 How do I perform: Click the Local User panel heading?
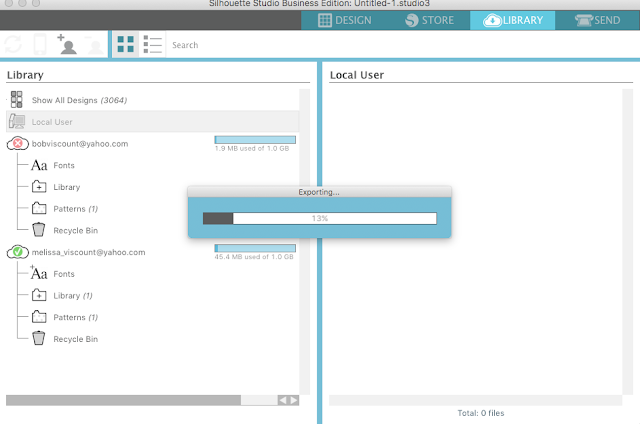pyautogui.click(x=357, y=75)
